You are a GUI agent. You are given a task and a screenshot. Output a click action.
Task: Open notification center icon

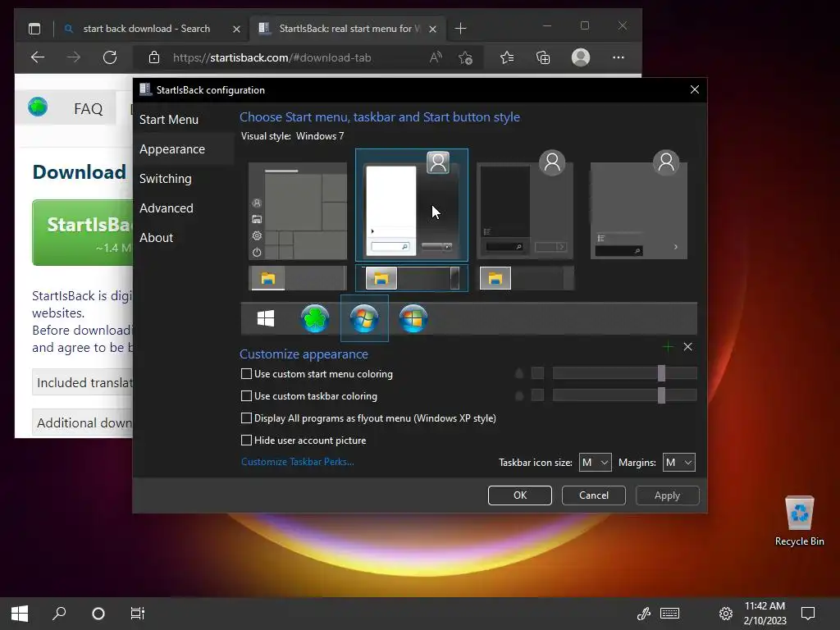coord(808,614)
